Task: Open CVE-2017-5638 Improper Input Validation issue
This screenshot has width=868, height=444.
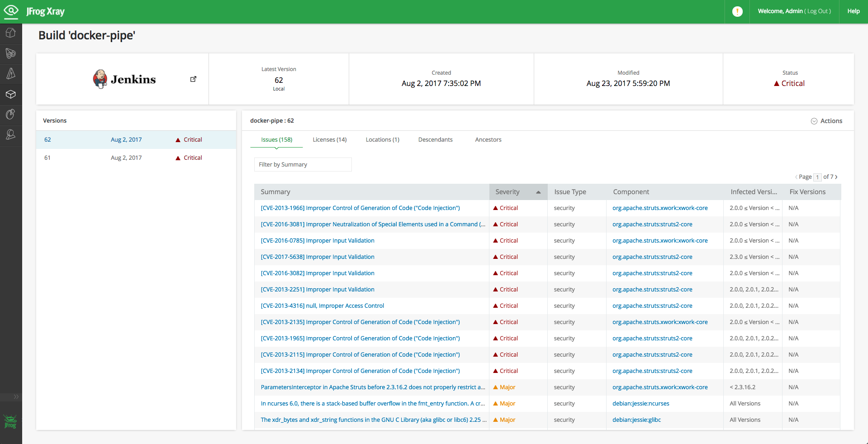Action: [318, 257]
